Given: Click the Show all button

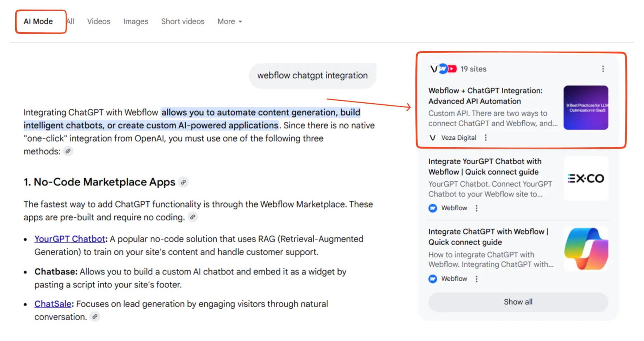Looking at the screenshot, I should coord(518,302).
